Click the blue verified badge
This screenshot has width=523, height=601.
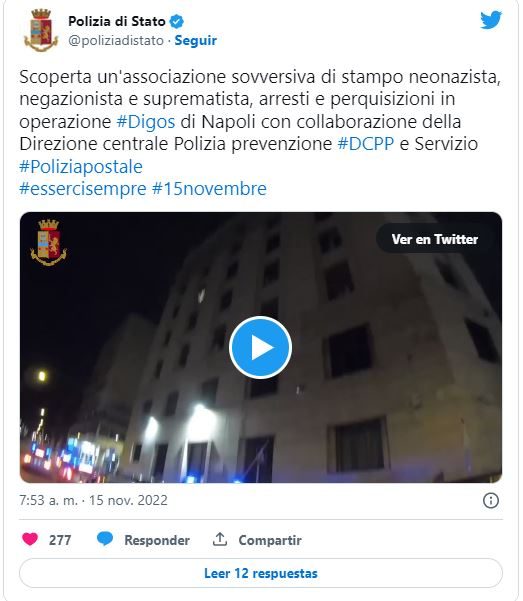(176, 21)
